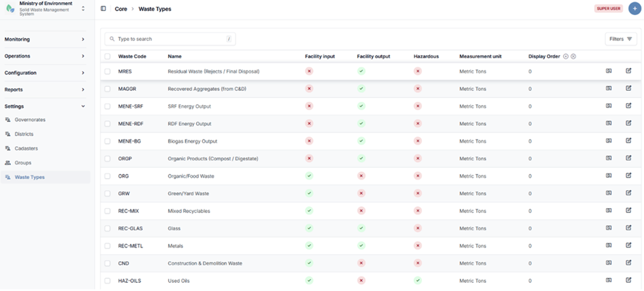Click the blue plus add button
Screen dimensions: 644x291
pos(634,8)
